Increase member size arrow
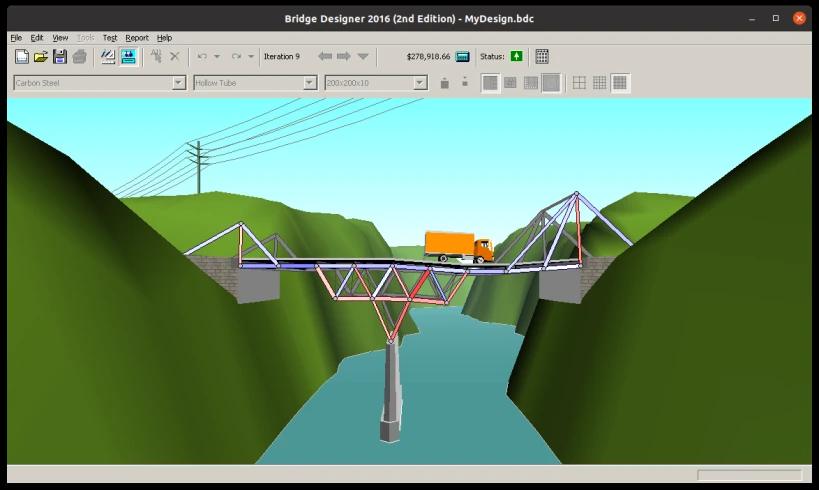The image size is (819, 490). (x=444, y=83)
